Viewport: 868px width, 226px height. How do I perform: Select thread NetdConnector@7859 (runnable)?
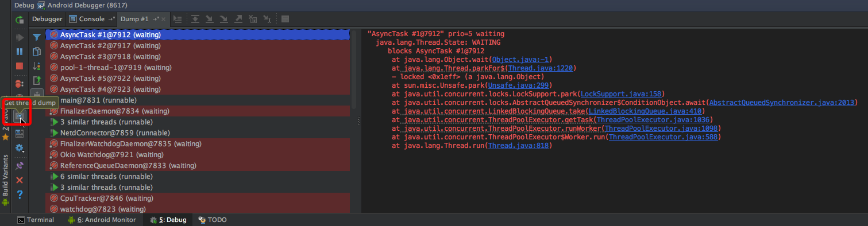pyautogui.click(x=198, y=133)
